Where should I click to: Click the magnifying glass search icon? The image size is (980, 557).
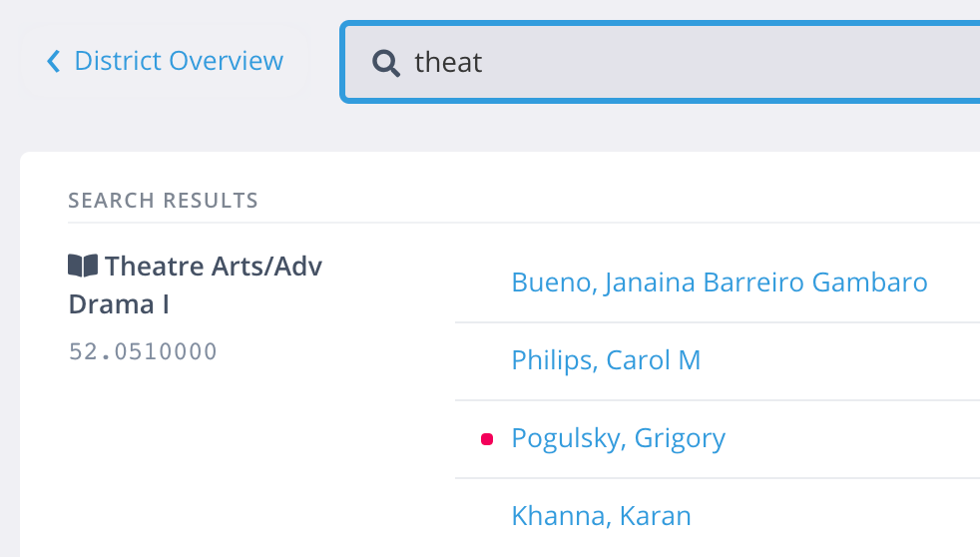(x=385, y=63)
